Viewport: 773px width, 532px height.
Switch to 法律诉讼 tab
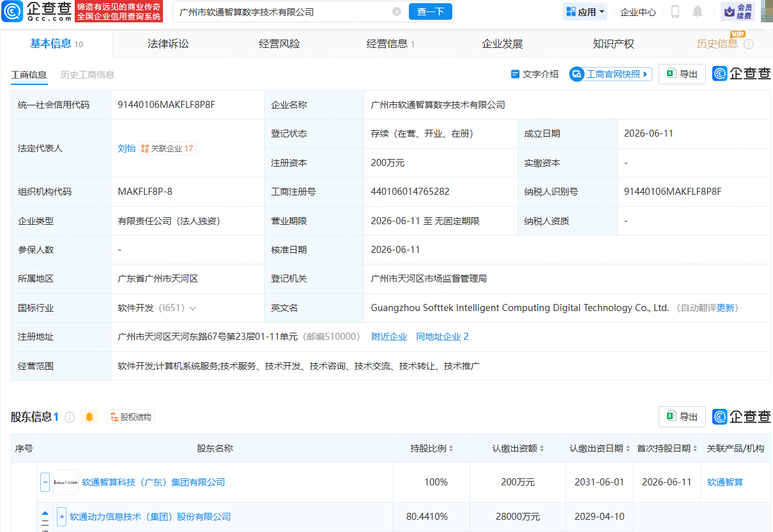(168, 43)
